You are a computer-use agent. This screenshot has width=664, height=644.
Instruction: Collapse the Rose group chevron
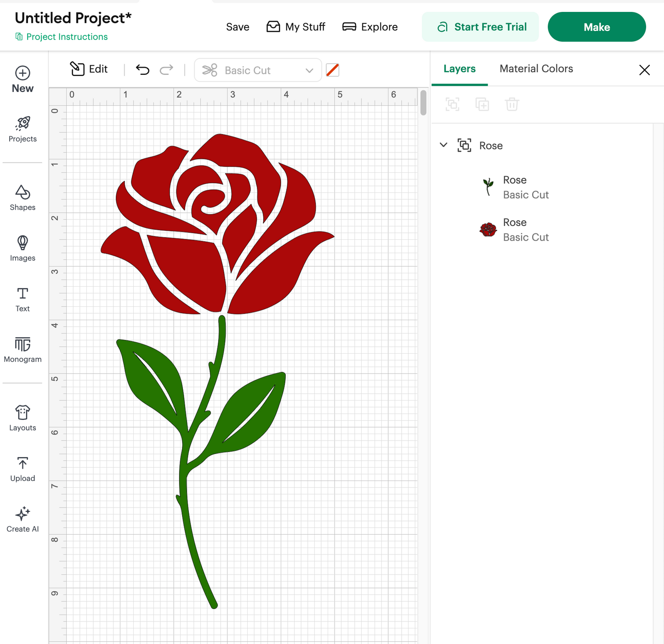(x=443, y=145)
